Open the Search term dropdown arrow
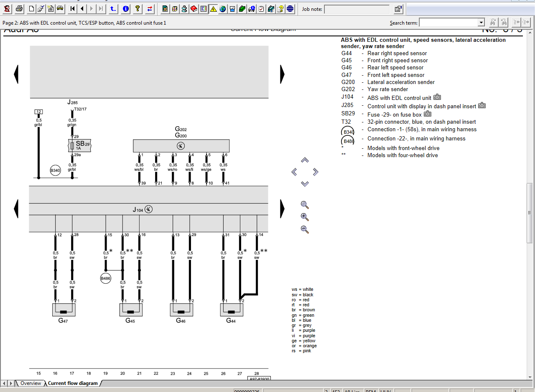Image resolution: width=535 pixels, height=392 pixels. (481, 23)
